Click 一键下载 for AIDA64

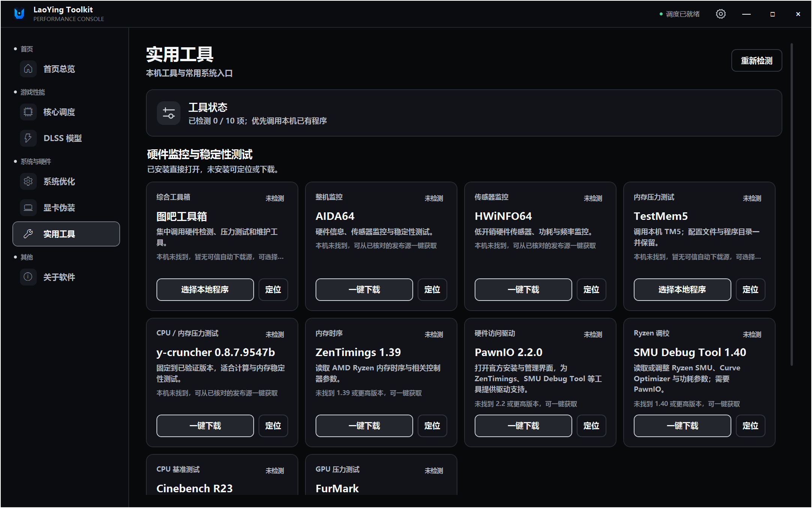[364, 290]
